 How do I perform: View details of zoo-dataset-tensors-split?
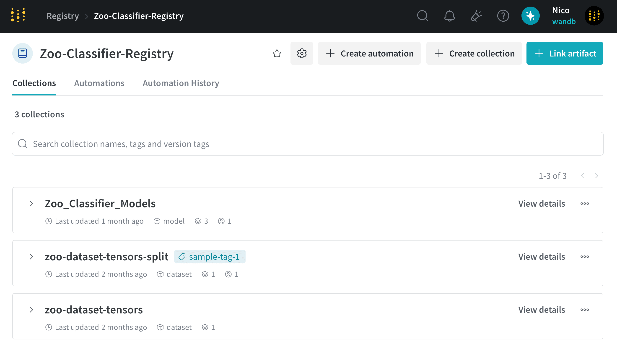pos(542,257)
